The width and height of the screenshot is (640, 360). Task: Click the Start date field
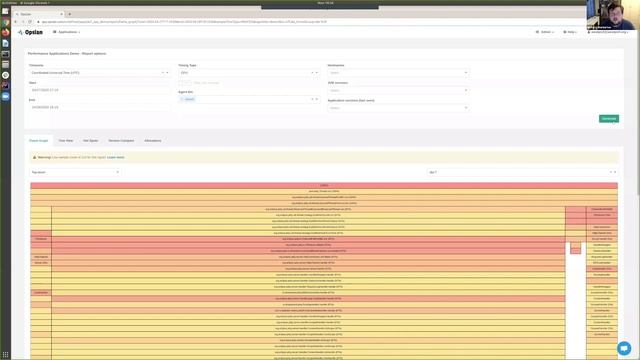tap(99, 90)
